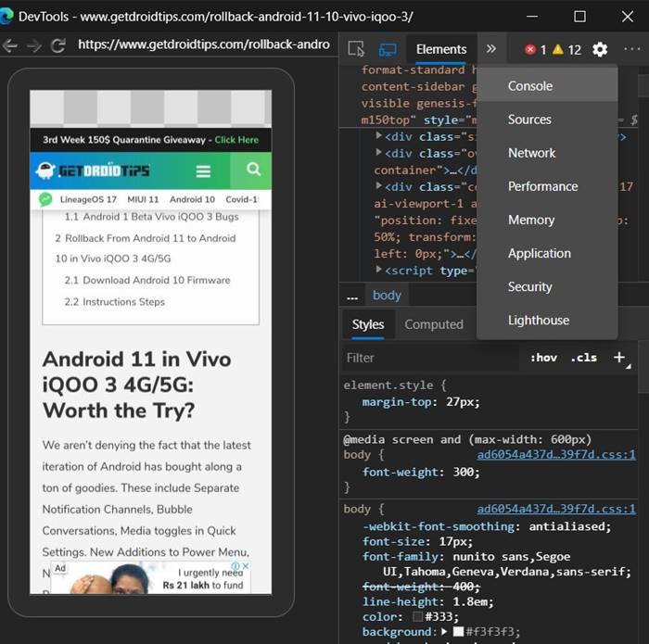Choose Memory from the dropdown menu
This screenshot has height=644, width=649.
(547, 220)
